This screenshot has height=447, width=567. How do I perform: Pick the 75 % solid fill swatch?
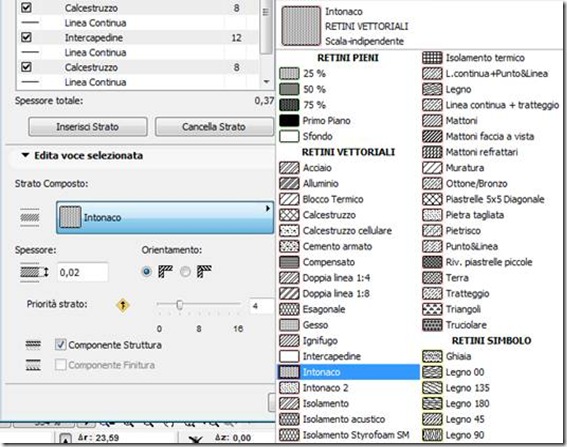(289, 105)
